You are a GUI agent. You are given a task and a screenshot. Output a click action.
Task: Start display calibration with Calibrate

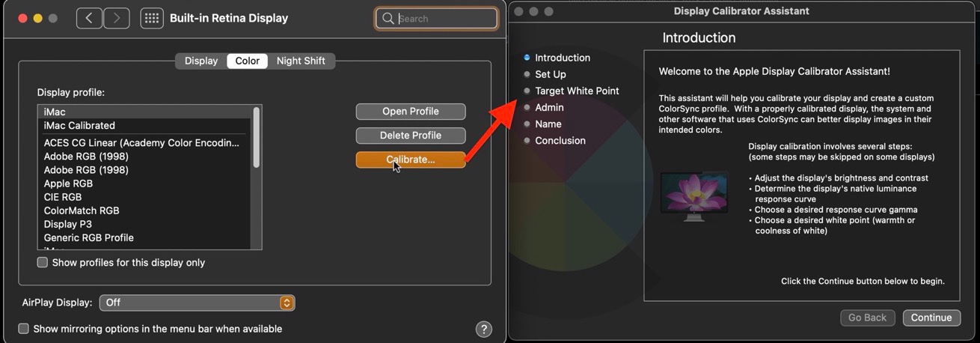411,160
